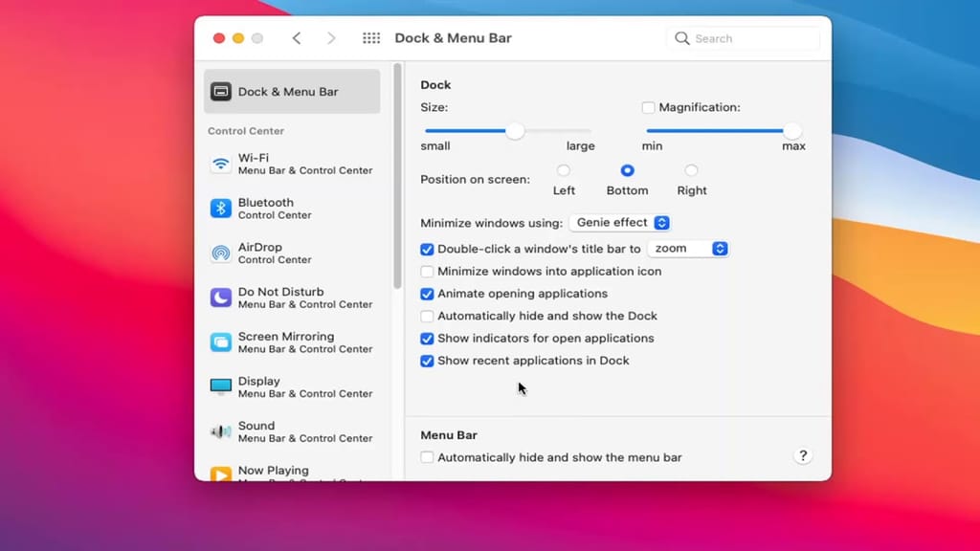This screenshot has height=551, width=980.
Task: Select the Left position radio button
Action: point(564,170)
